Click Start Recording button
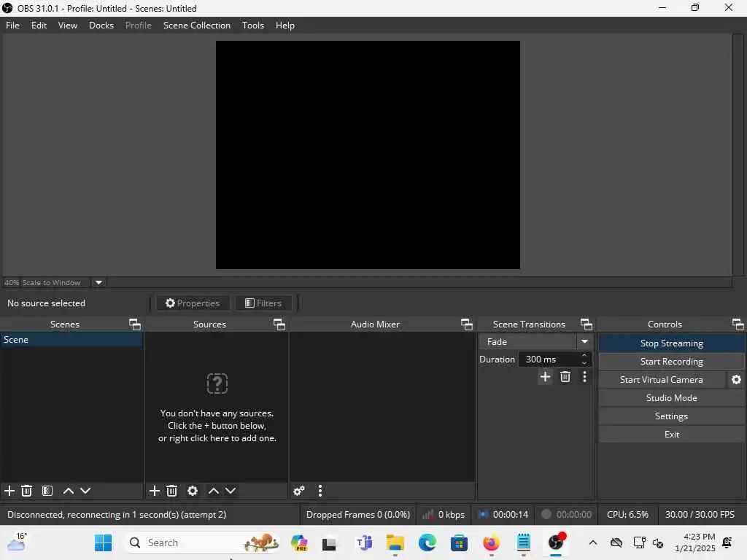Image resolution: width=747 pixels, height=560 pixels. (x=671, y=362)
